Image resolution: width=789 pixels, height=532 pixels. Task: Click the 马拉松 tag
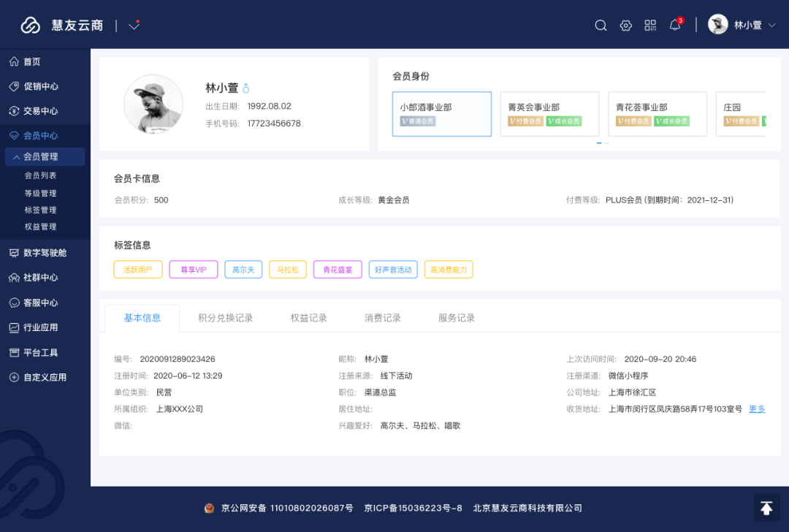point(288,269)
